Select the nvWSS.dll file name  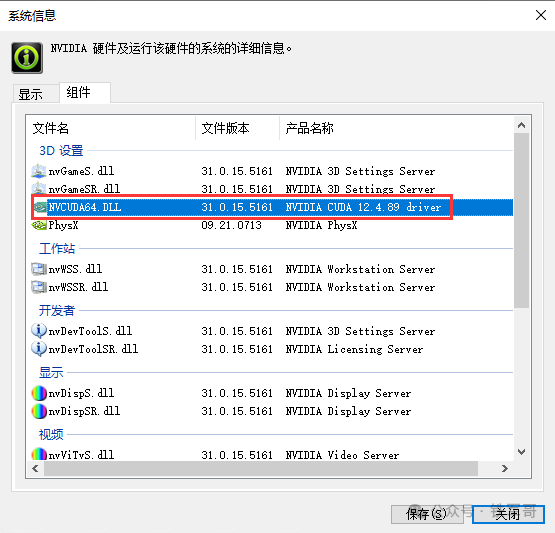[x=75, y=269]
